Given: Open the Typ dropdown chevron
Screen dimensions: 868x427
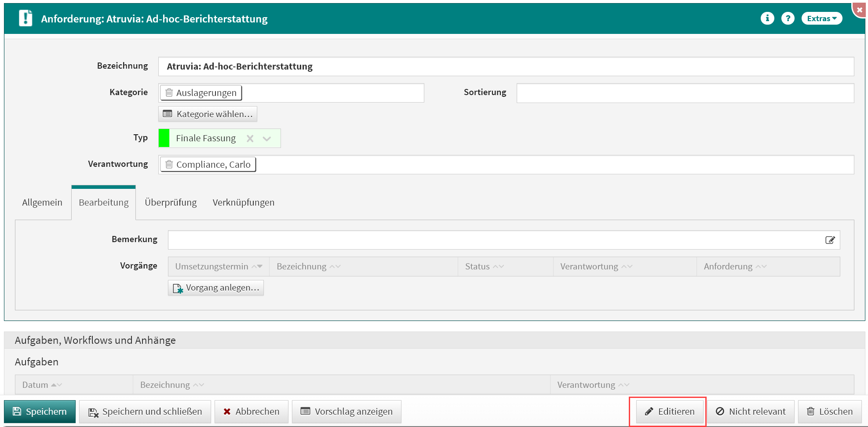Looking at the screenshot, I should click(x=266, y=139).
